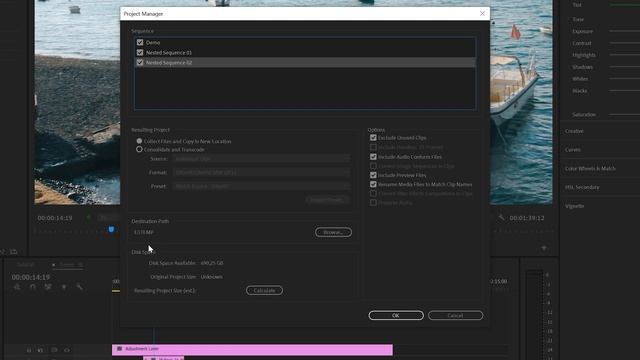Close the Project Manager dialog with X
The height and width of the screenshot is (360, 640).
pyautogui.click(x=482, y=13)
